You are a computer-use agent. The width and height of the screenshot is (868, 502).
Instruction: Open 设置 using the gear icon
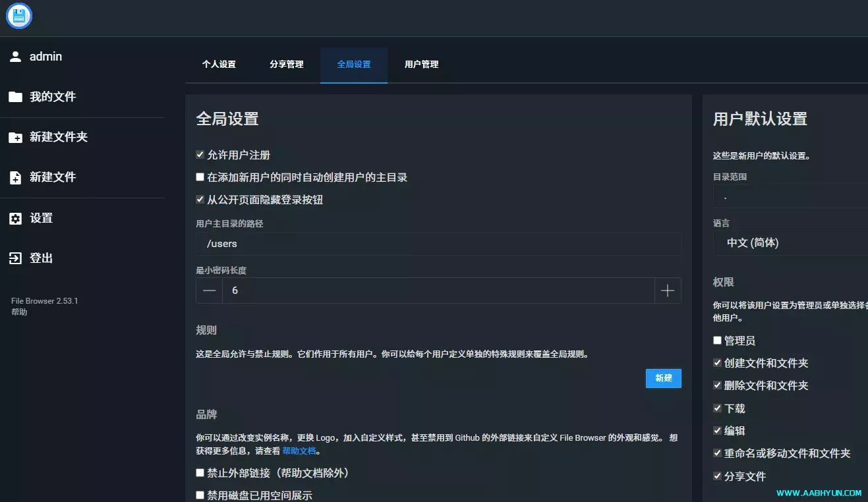tap(15, 218)
